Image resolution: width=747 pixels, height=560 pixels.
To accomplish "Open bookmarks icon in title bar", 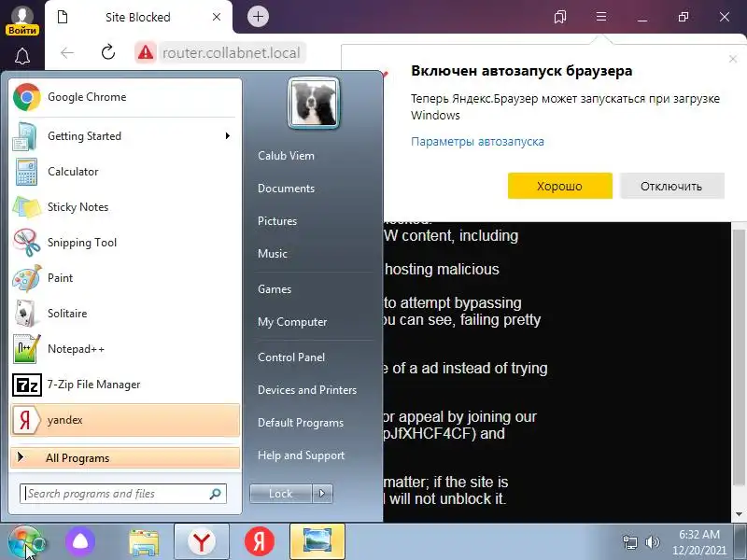I will point(559,17).
